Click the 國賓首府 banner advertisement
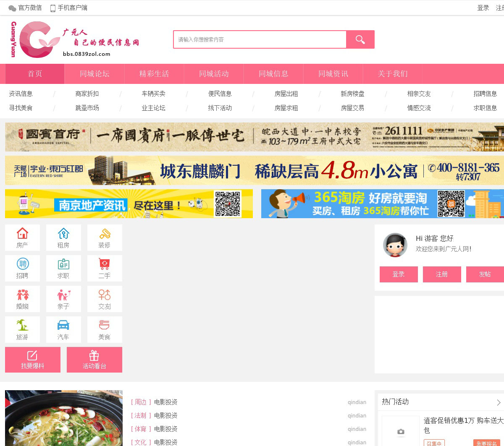This screenshot has height=446, width=504. pos(255,137)
